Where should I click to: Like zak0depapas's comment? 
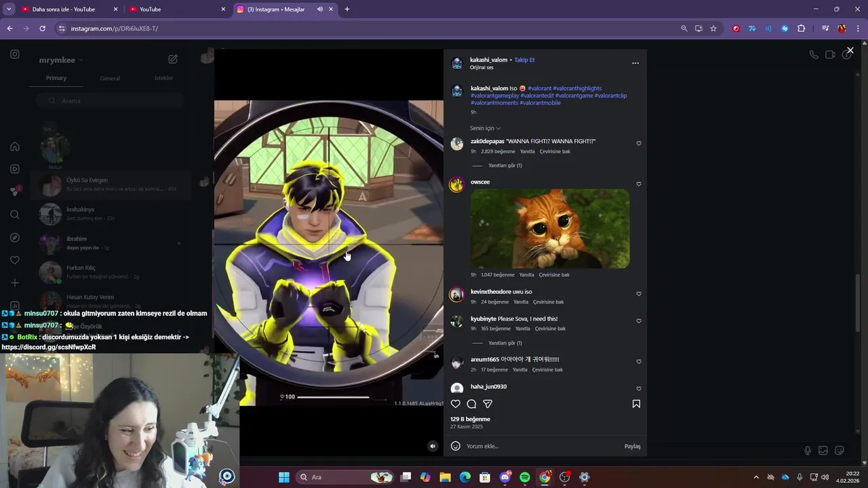[639, 144]
